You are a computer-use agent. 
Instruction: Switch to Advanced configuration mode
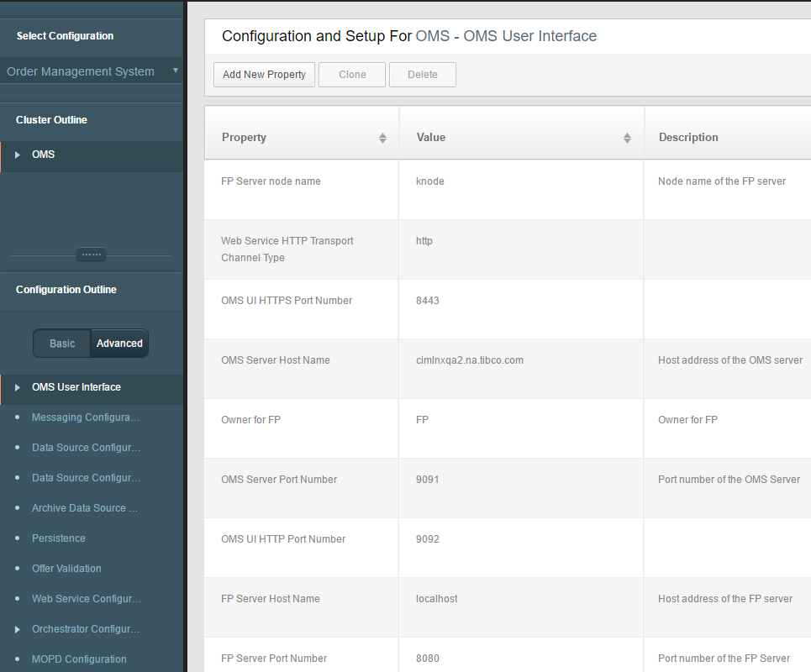tap(119, 344)
